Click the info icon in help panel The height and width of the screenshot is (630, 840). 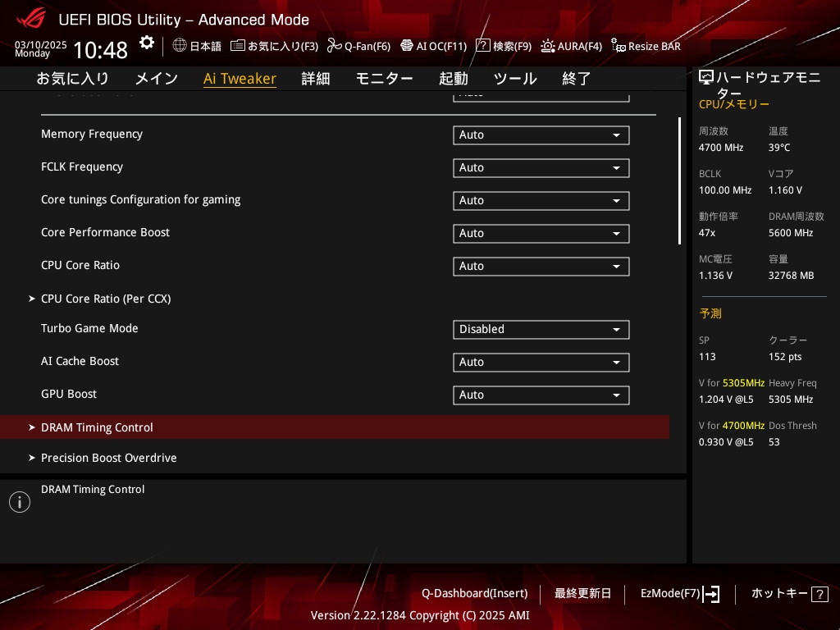pos(20,502)
